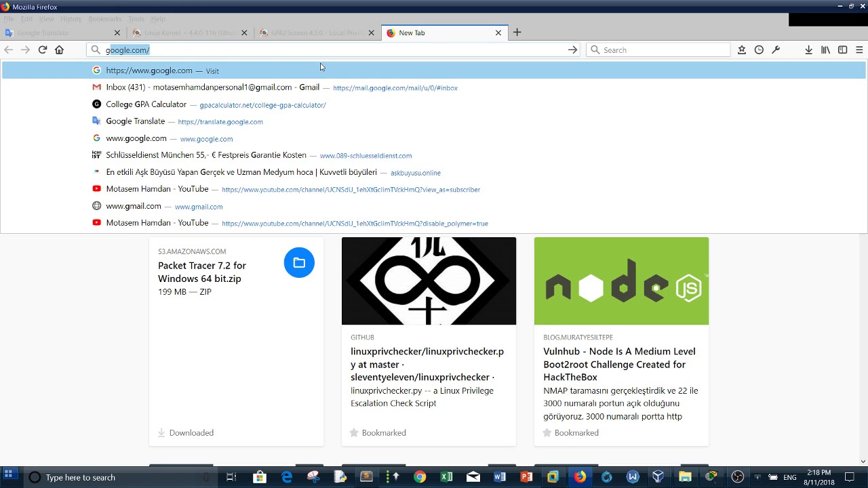Image resolution: width=868 pixels, height=488 pixels.
Task: Open the downloads panel
Action: click(x=808, y=49)
